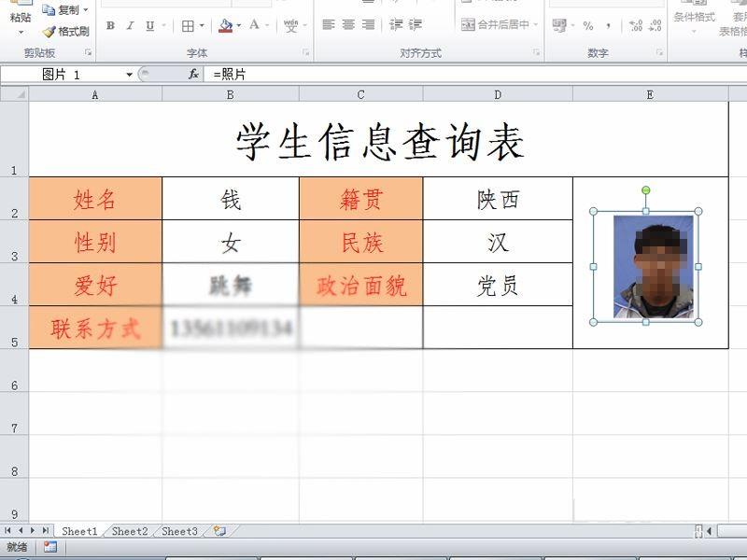The width and height of the screenshot is (747, 560).
Task: Open the border style dropdown arrow
Action: pos(201,24)
